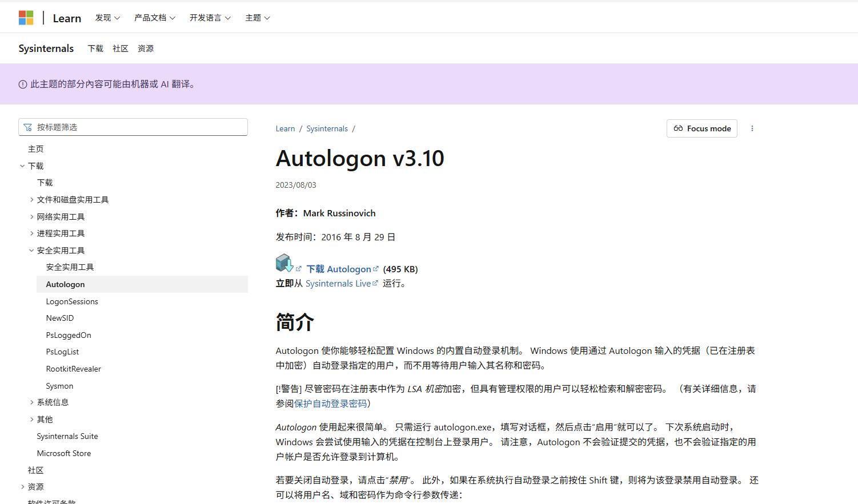
Task: Click the Autologon download package icon
Action: (283, 263)
